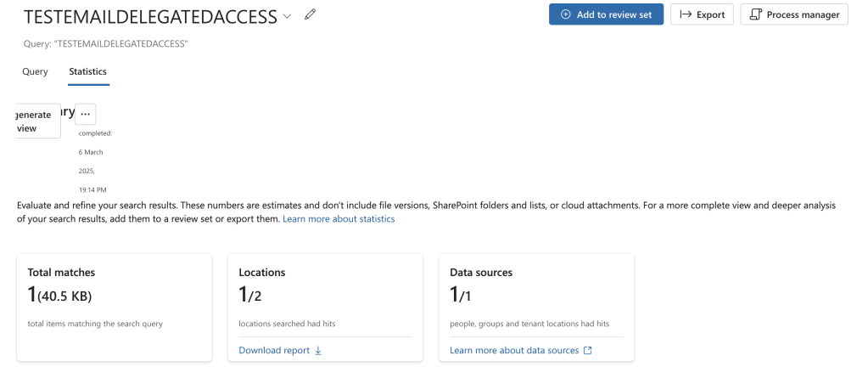Click the Download report link
Viewport: 868px width, 367px height.
tap(274, 350)
